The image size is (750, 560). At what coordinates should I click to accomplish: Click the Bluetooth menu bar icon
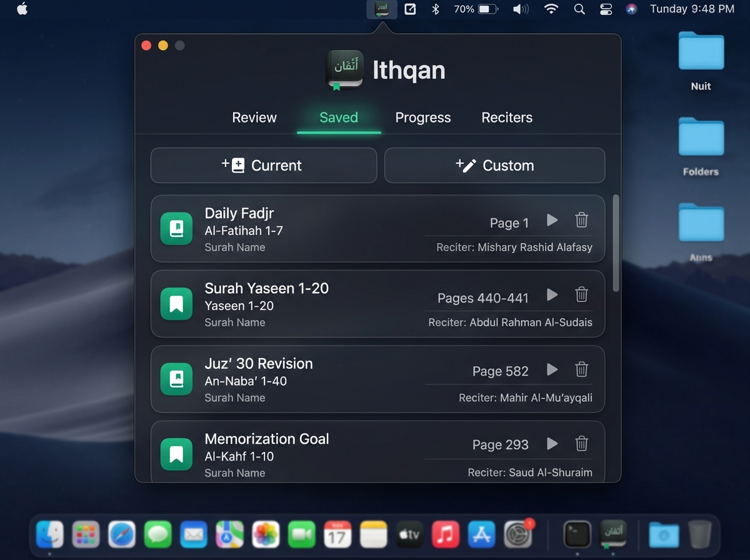tap(436, 9)
